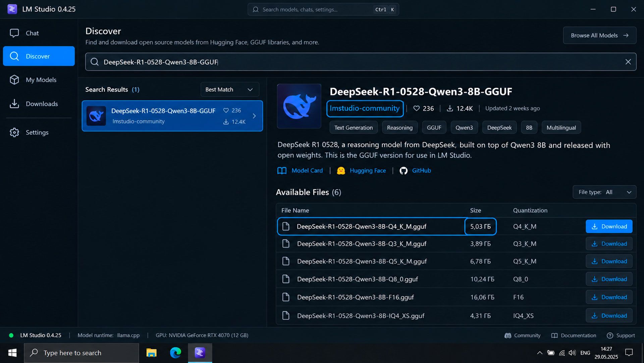
Task: Open the Hugging Face link
Action: tap(361, 171)
